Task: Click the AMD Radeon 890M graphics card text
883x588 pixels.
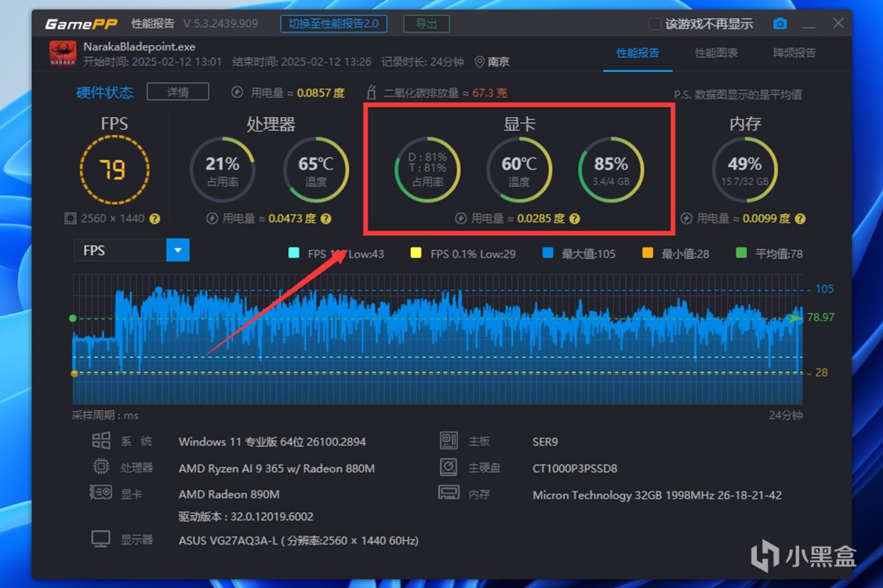Action: pyautogui.click(x=229, y=494)
